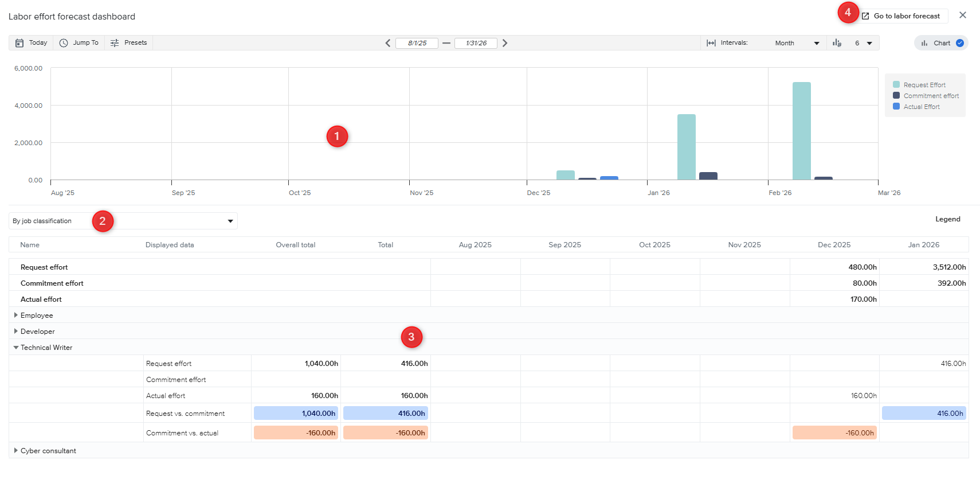Viewport: 980px width, 483px height.
Task: Click the Today calendar icon
Action: tap(19, 43)
